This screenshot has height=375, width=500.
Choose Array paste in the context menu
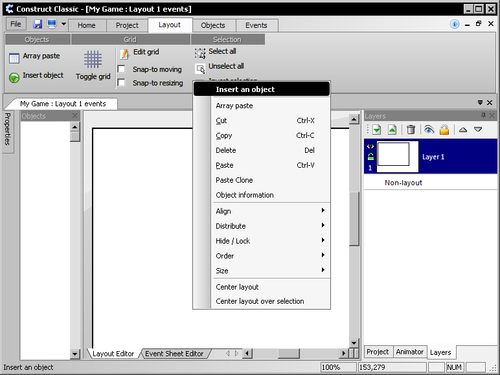click(x=262, y=106)
